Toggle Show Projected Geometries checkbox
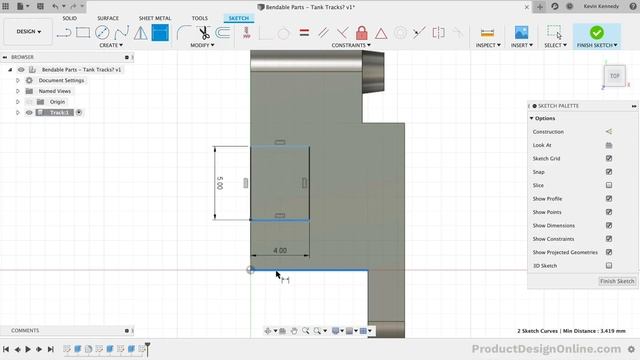This screenshot has height=360, width=640. pos(609,252)
